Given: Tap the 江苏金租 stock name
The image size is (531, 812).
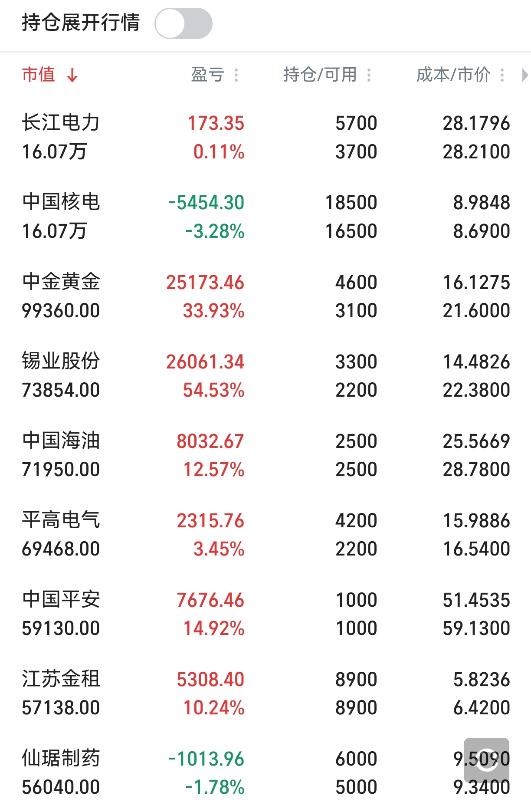Looking at the screenshot, I should point(61,679).
